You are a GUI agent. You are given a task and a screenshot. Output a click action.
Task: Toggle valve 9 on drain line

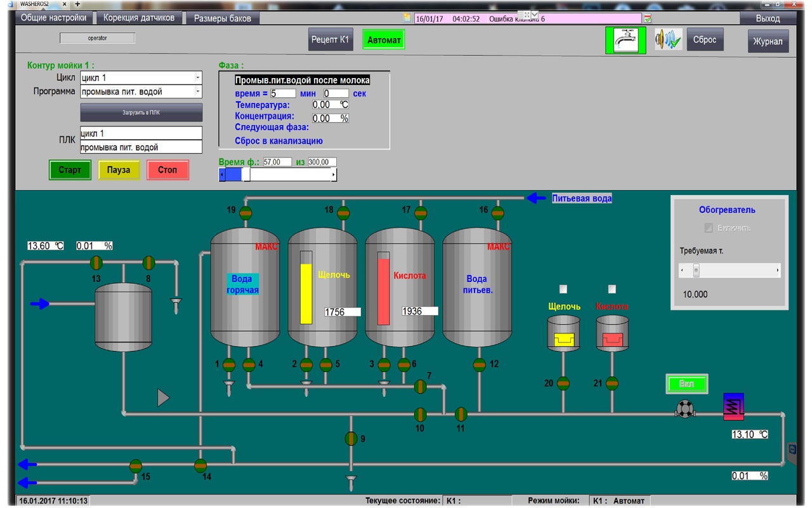[x=351, y=438]
